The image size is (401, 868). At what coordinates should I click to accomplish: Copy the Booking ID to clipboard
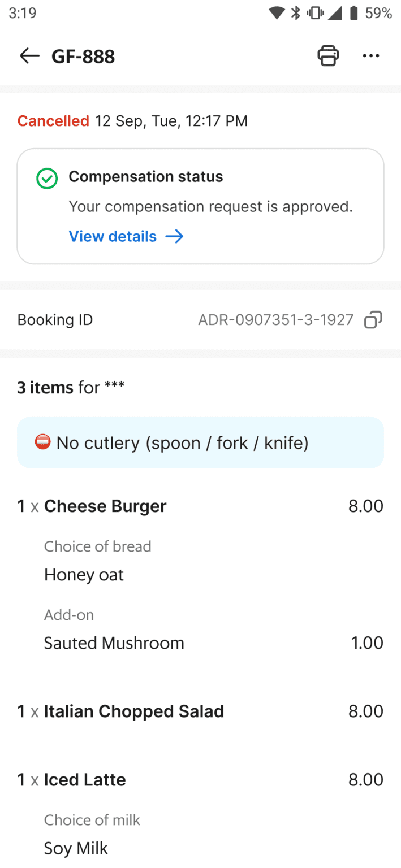click(373, 320)
